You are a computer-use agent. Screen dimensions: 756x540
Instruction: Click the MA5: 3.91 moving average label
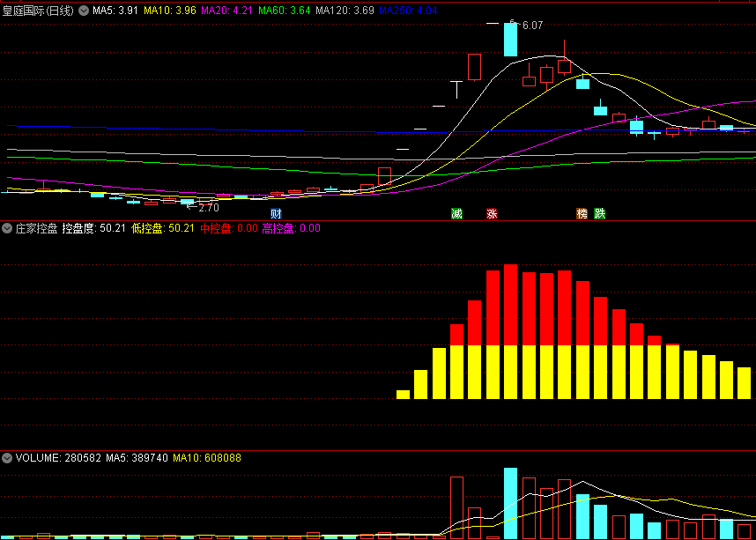[115, 11]
